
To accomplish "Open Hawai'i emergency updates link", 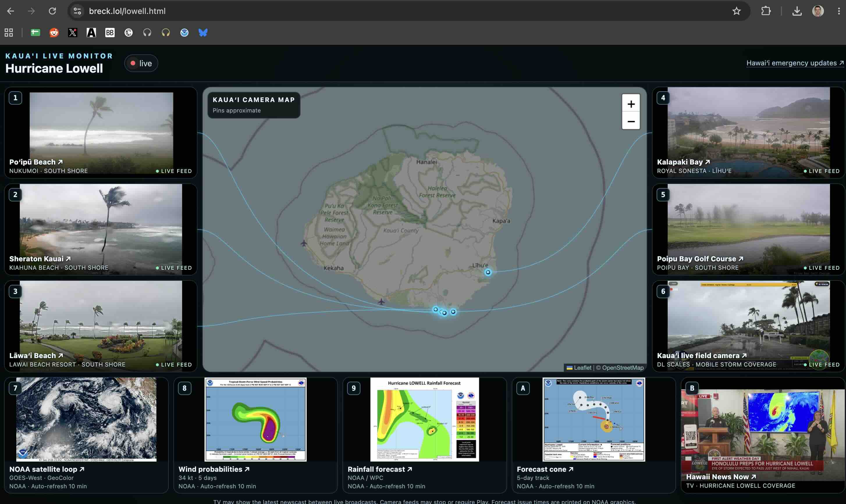I will [x=795, y=63].
